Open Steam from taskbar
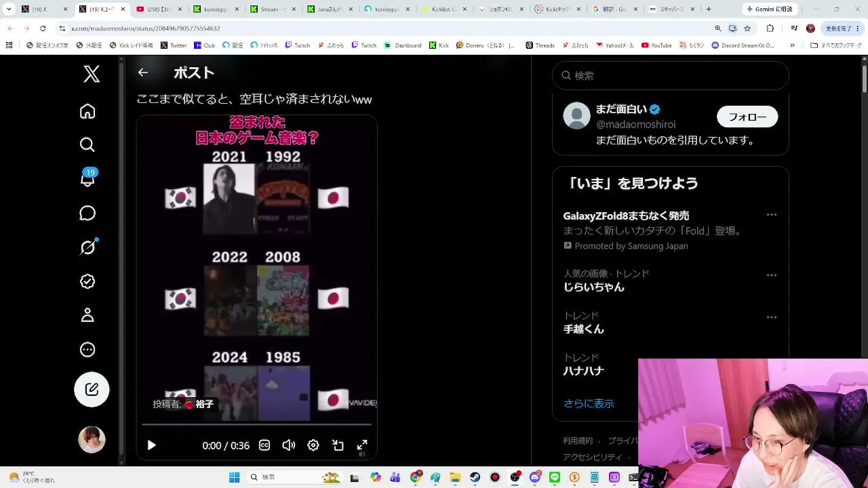Image resolution: width=868 pixels, height=488 pixels. [x=475, y=477]
